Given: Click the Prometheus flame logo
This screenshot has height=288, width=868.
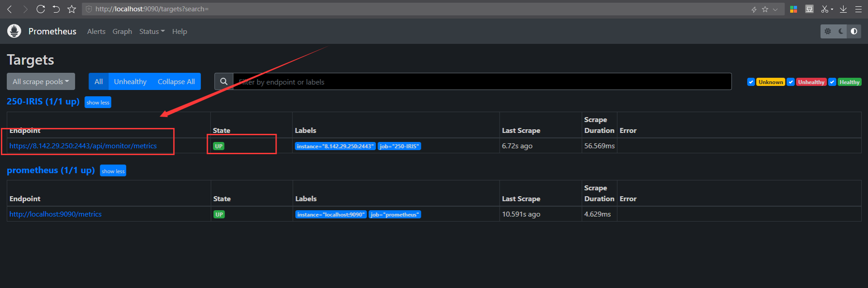Looking at the screenshot, I should point(14,31).
